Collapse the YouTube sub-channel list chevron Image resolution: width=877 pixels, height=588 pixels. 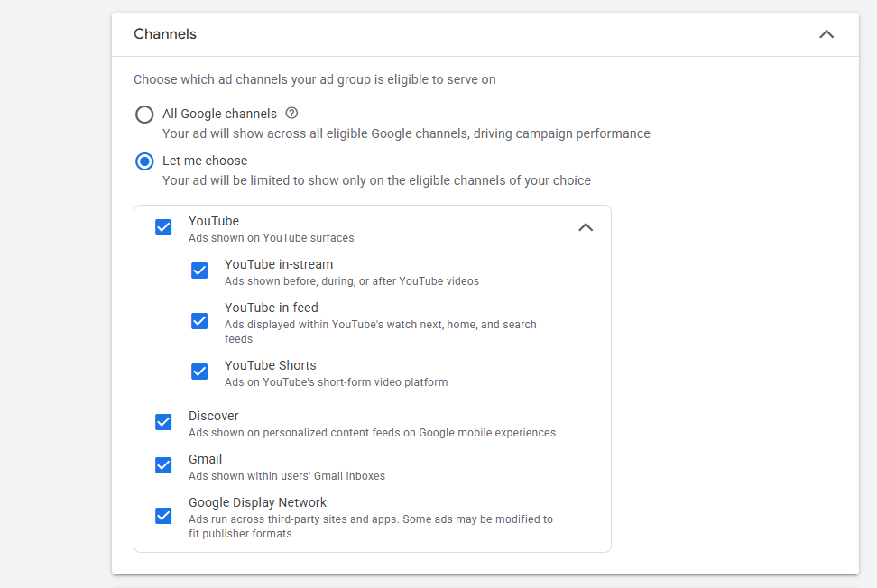586,227
